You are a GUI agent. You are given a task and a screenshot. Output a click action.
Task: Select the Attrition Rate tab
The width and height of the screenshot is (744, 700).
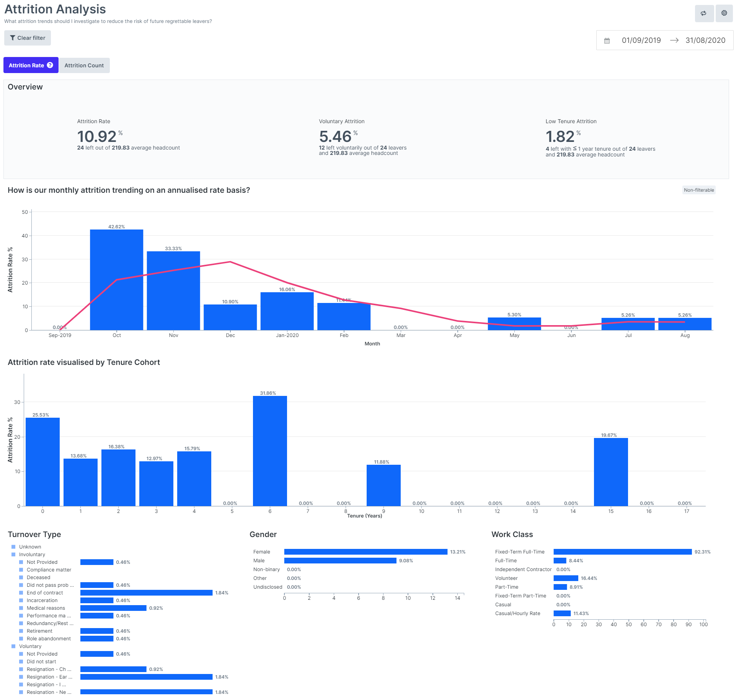(26, 65)
